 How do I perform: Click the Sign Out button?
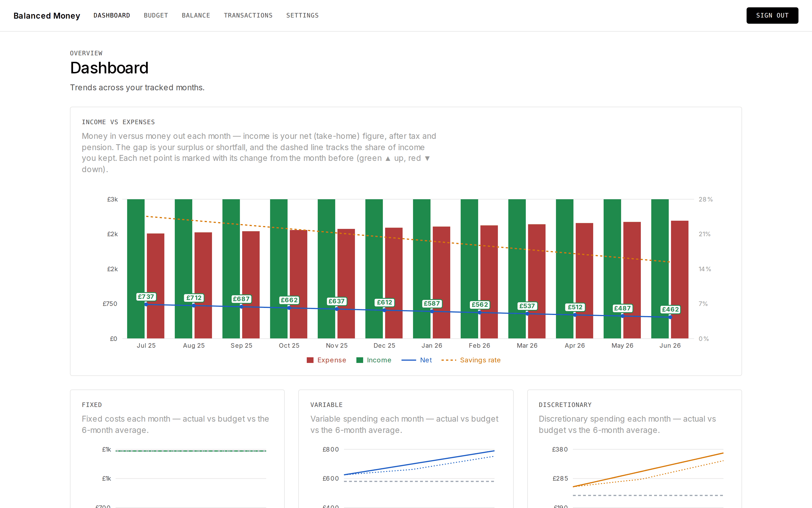[x=772, y=16]
